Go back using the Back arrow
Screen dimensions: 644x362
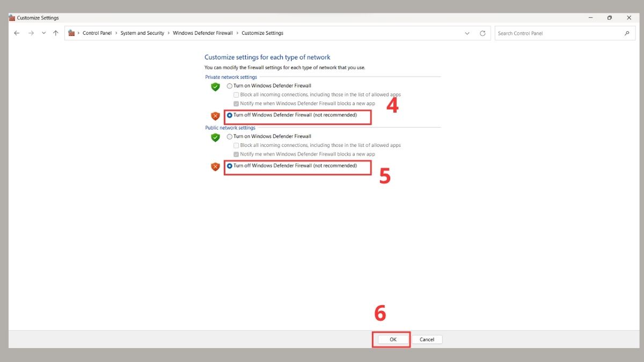[x=17, y=33]
